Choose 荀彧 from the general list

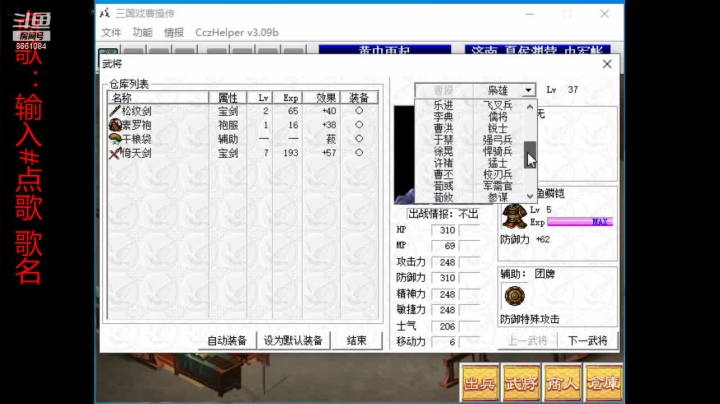coord(443,185)
